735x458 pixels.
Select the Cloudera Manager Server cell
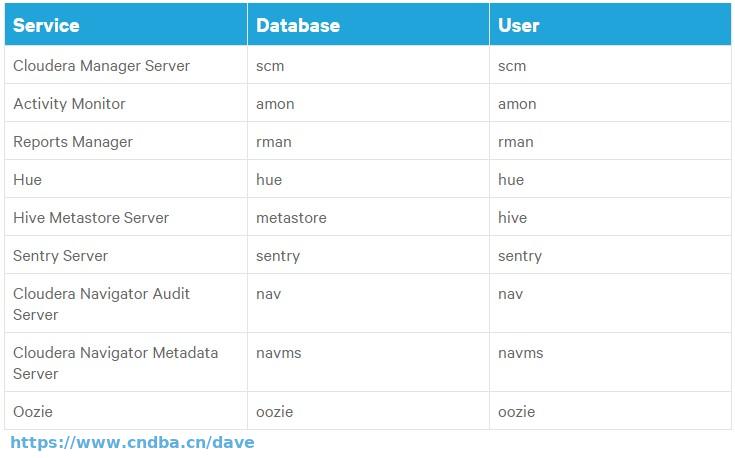126,65
